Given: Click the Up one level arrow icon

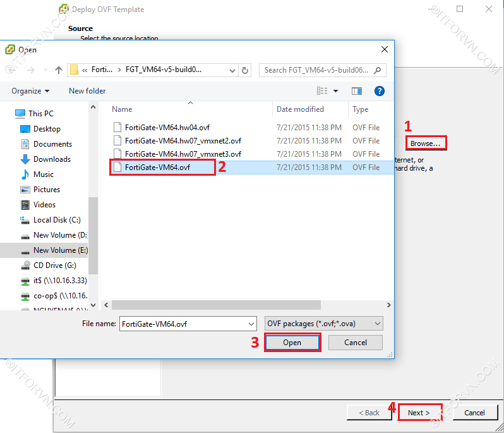Looking at the screenshot, I should pos(59,70).
